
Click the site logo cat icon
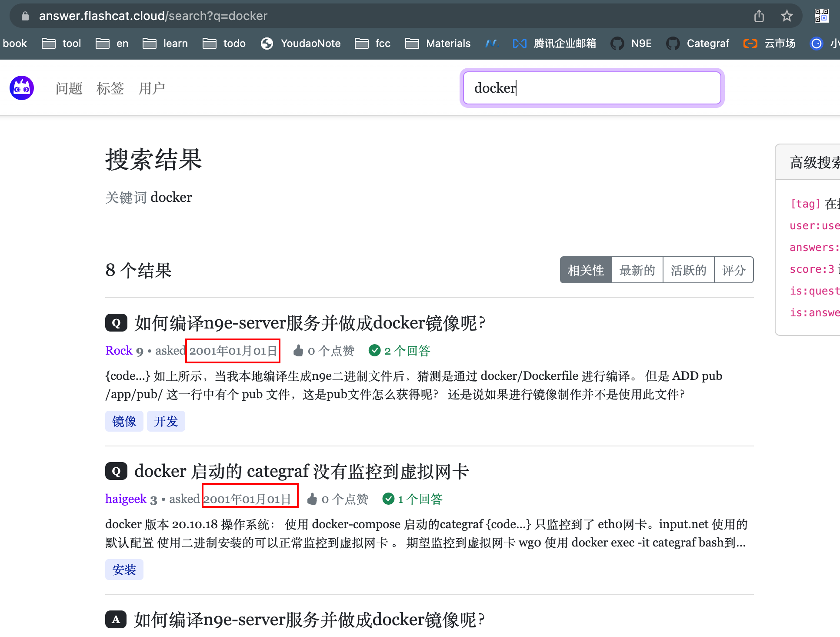pos(22,88)
